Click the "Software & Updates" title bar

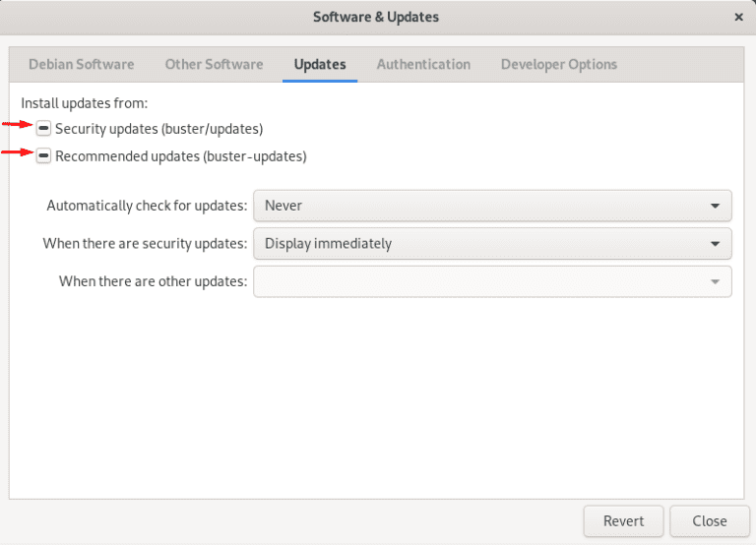coord(376,17)
